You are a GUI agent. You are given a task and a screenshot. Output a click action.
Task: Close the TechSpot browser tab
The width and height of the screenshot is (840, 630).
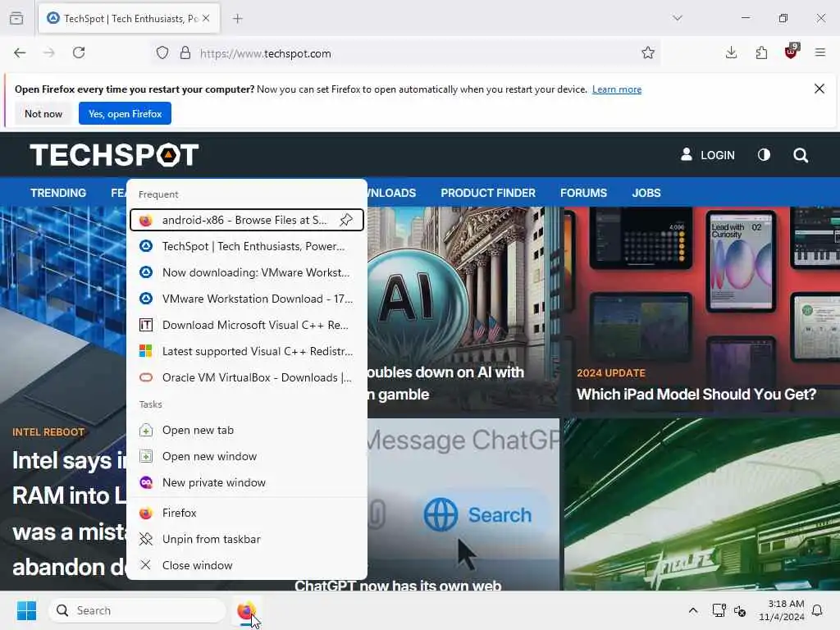pyautogui.click(x=206, y=18)
